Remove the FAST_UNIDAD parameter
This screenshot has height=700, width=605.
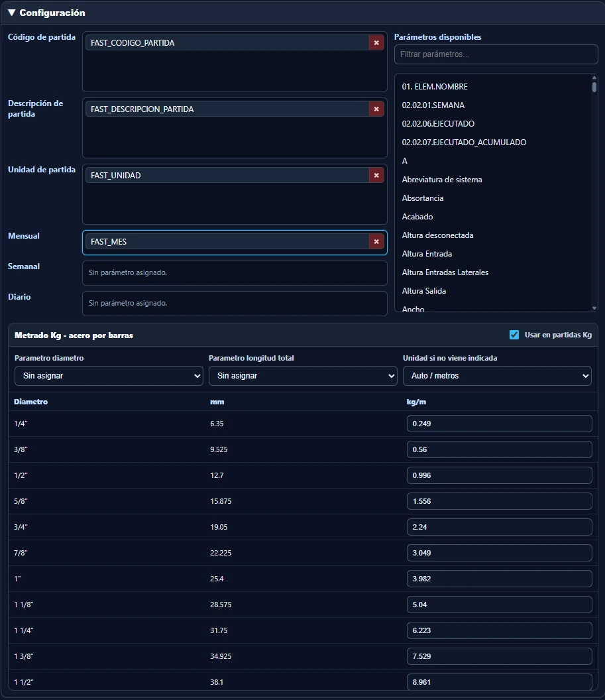376,176
